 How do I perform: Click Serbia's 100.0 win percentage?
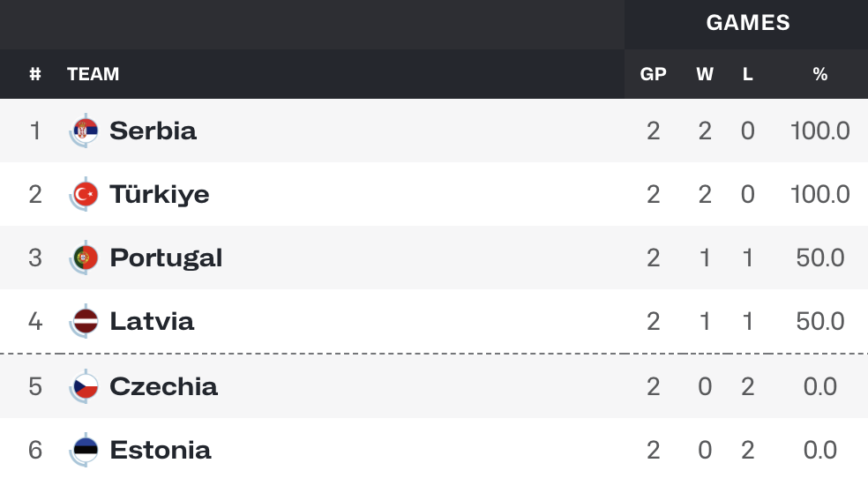pos(819,131)
